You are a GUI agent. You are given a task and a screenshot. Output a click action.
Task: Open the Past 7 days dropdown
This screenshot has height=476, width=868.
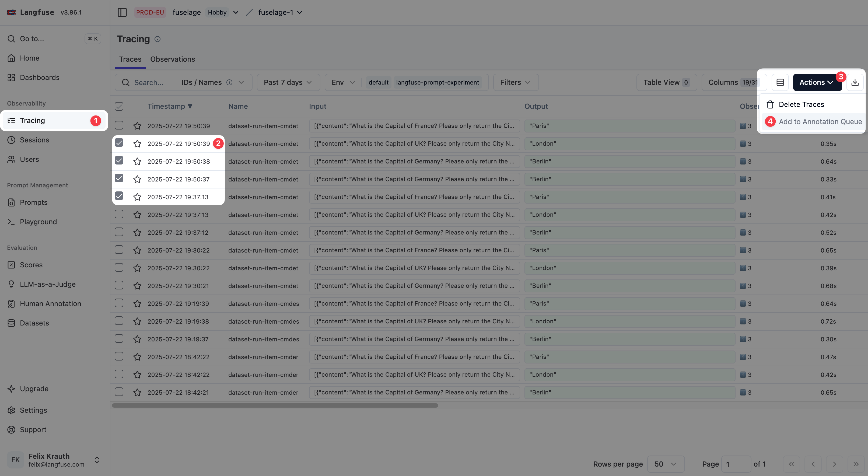point(288,82)
